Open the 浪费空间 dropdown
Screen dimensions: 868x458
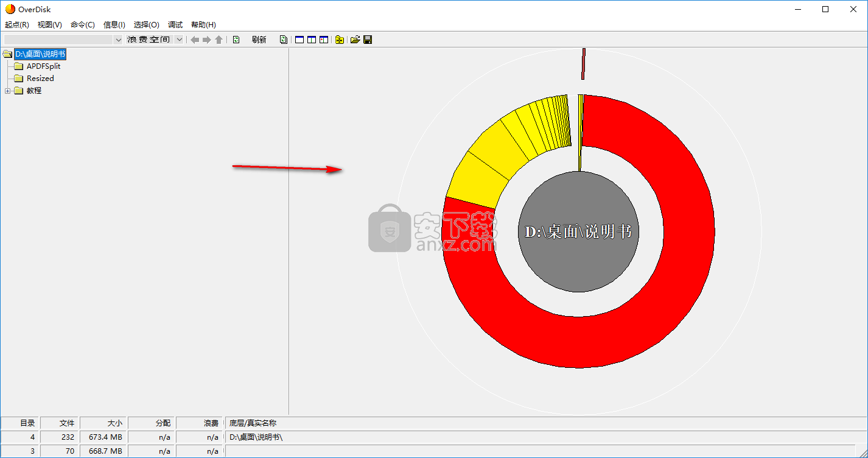point(179,40)
